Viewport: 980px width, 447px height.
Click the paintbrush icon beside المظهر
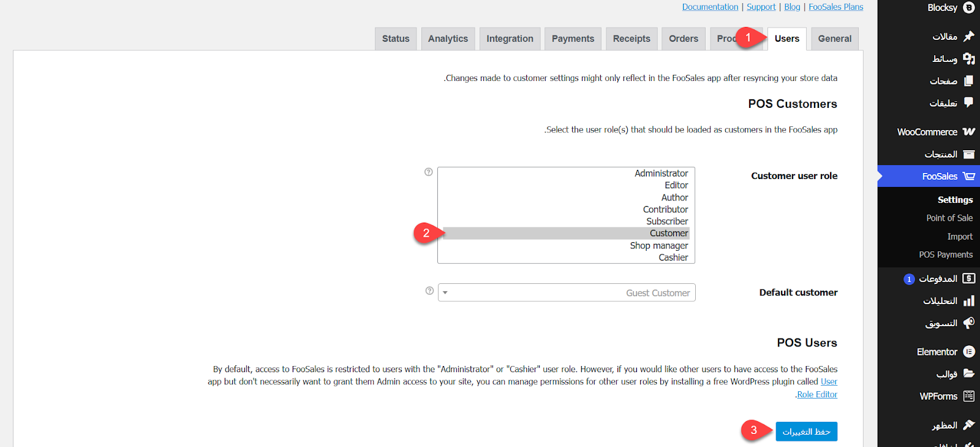coord(969,425)
